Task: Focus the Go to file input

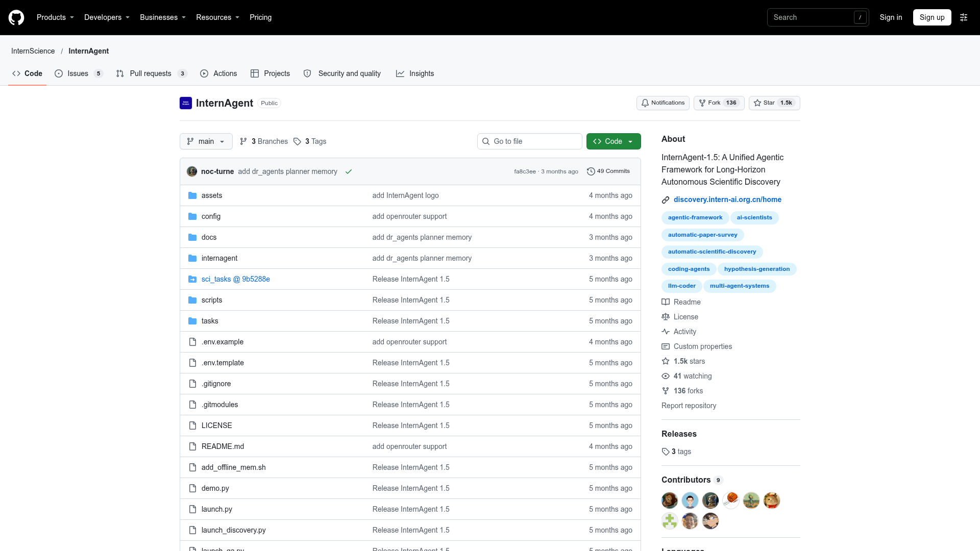Action: (530, 141)
